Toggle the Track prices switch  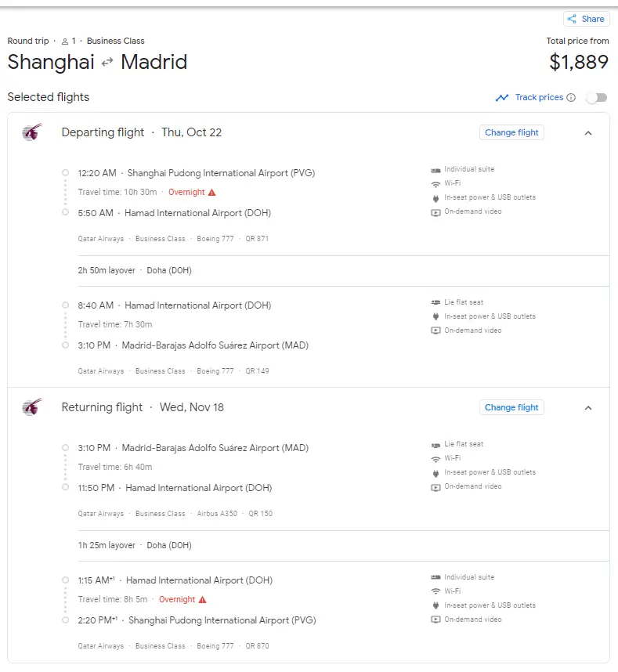pyautogui.click(x=597, y=98)
